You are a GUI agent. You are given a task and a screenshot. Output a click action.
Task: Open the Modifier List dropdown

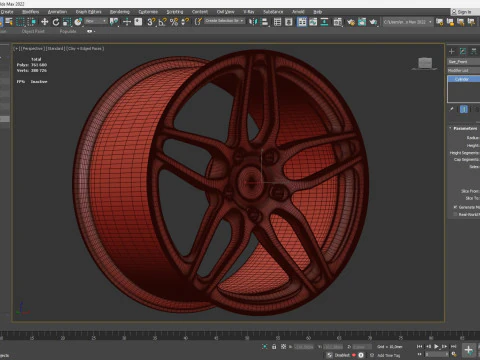[x=464, y=70]
